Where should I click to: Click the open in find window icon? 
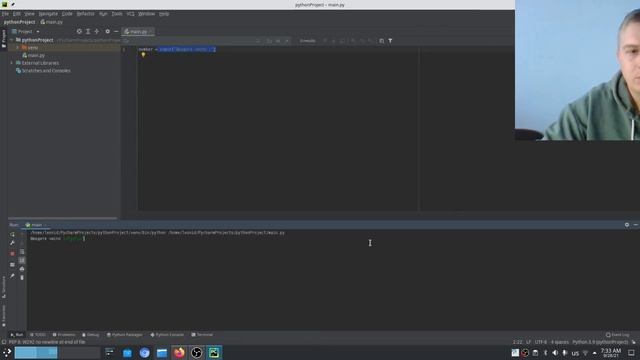pos(381,41)
